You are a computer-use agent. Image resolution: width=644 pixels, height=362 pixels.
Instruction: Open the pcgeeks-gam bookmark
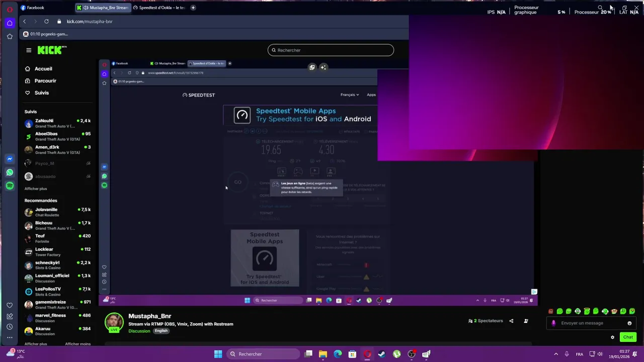(x=45, y=34)
